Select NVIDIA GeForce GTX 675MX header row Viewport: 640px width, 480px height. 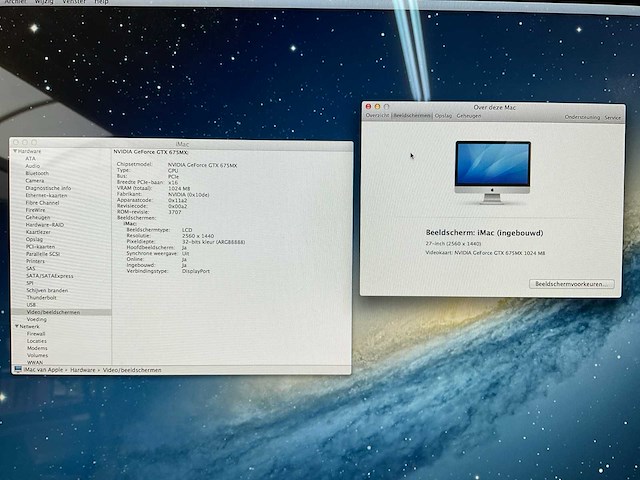click(151, 152)
